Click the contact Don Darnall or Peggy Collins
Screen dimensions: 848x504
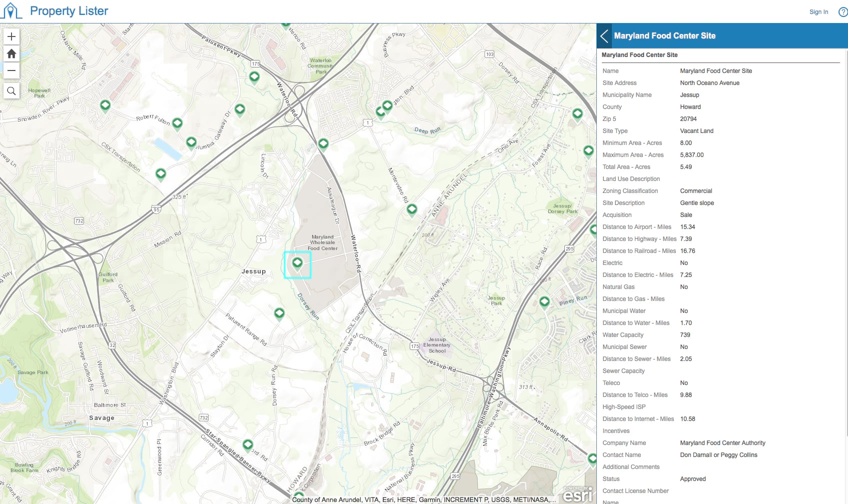pyautogui.click(x=718, y=455)
